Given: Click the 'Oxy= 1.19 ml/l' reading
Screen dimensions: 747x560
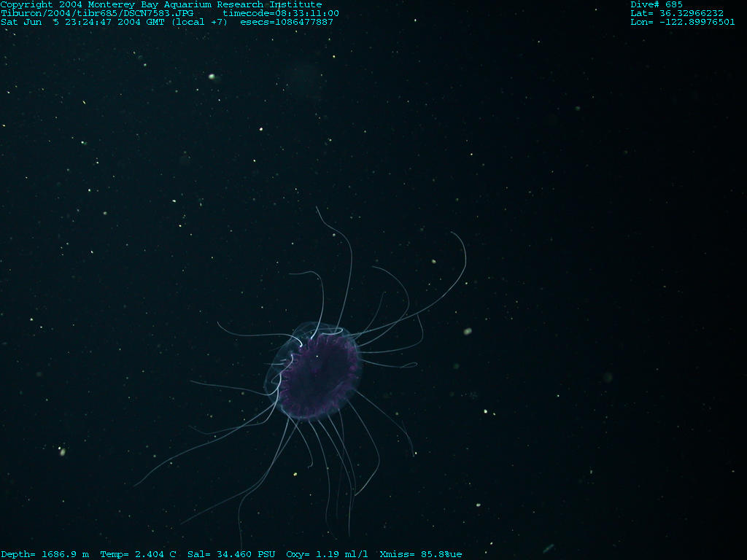Looking at the screenshot, I should click(x=328, y=554).
